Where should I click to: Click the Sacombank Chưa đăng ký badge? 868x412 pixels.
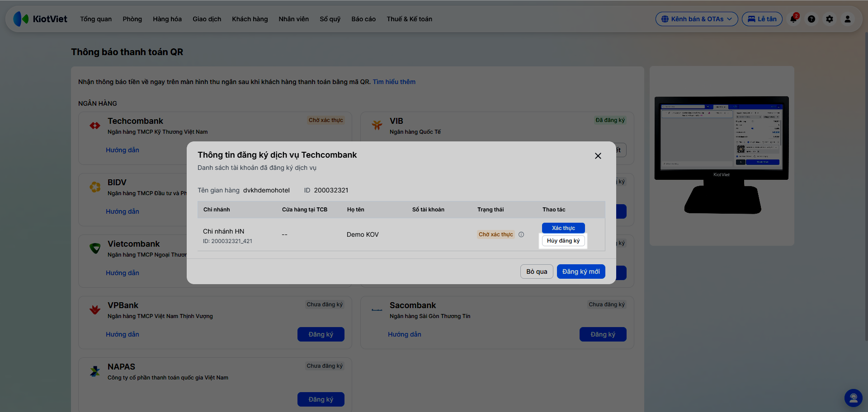[607, 304]
